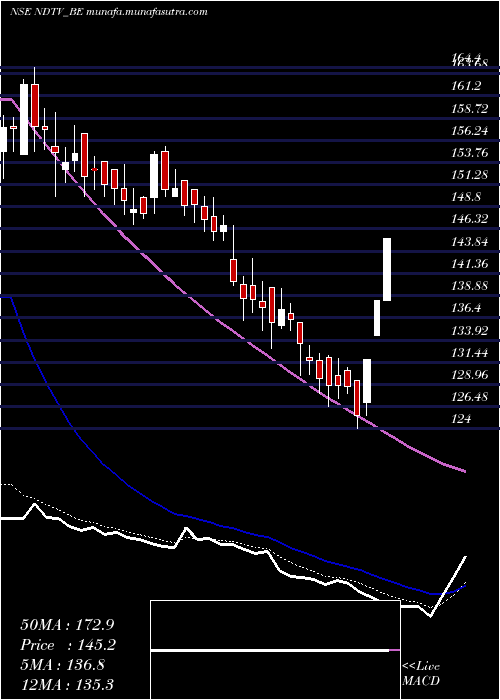The width and height of the screenshot is (500, 700).
Task: Click the 148.8 price axis label
Action: coord(467,197)
